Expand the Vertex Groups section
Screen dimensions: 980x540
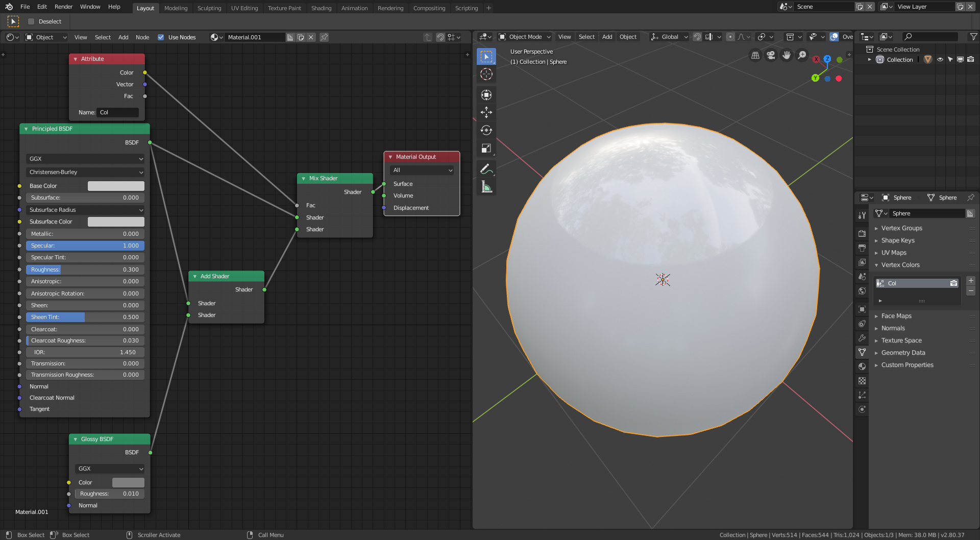[x=901, y=228]
